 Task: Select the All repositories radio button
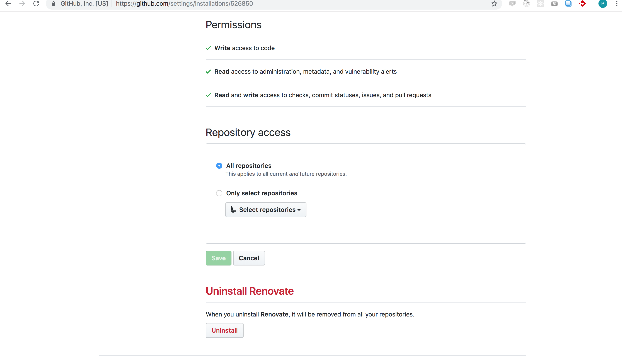tap(219, 166)
